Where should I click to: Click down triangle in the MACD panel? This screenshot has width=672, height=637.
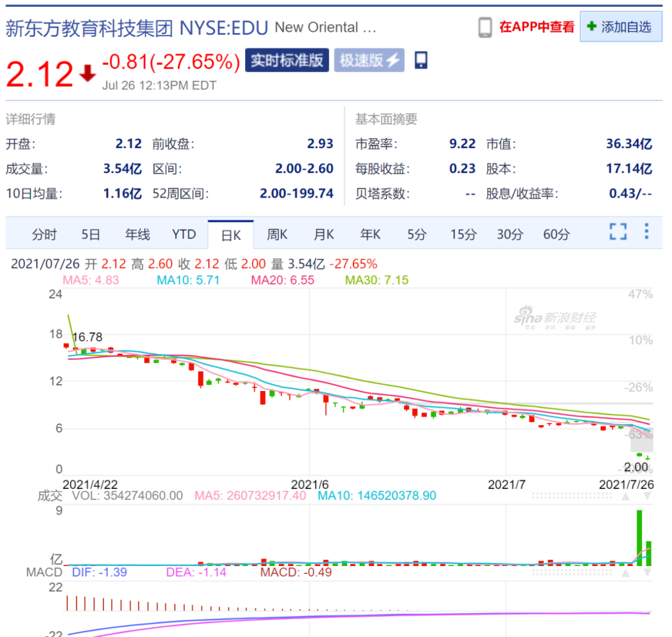pyautogui.click(x=648, y=573)
